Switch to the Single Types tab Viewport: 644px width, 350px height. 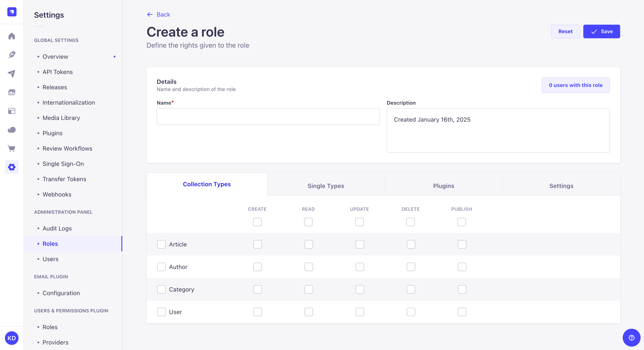(x=325, y=186)
